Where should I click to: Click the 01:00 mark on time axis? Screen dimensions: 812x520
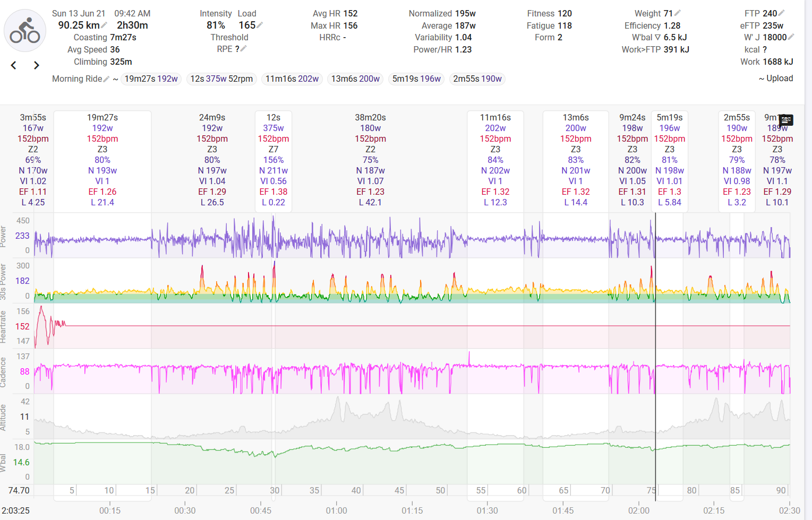(x=336, y=510)
